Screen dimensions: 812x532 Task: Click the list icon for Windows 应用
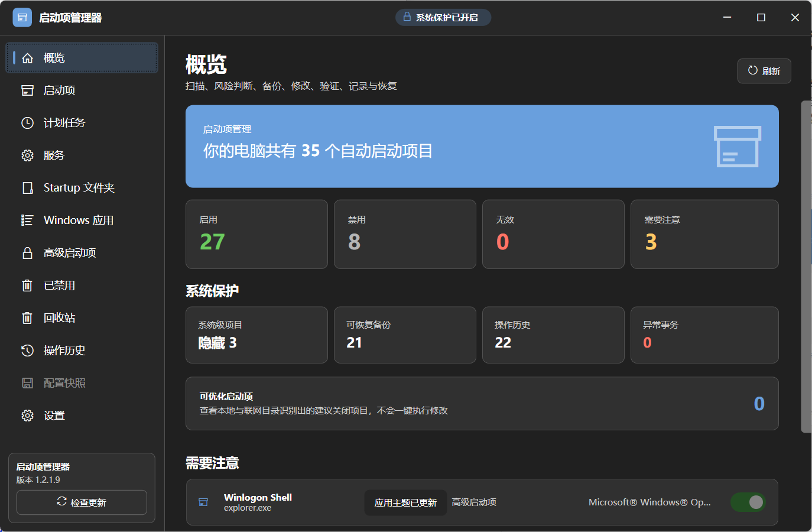point(27,220)
